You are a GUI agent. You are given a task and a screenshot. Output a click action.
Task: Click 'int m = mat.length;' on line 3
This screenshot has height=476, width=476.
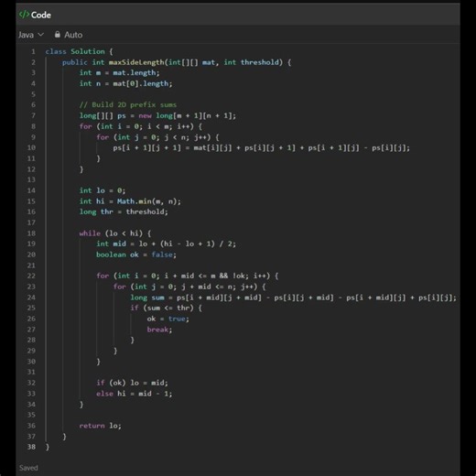coord(119,73)
